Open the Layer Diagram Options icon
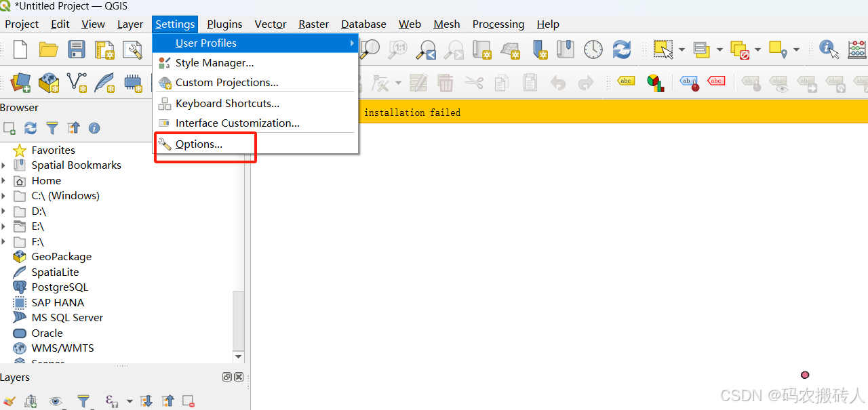 point(655,83)
